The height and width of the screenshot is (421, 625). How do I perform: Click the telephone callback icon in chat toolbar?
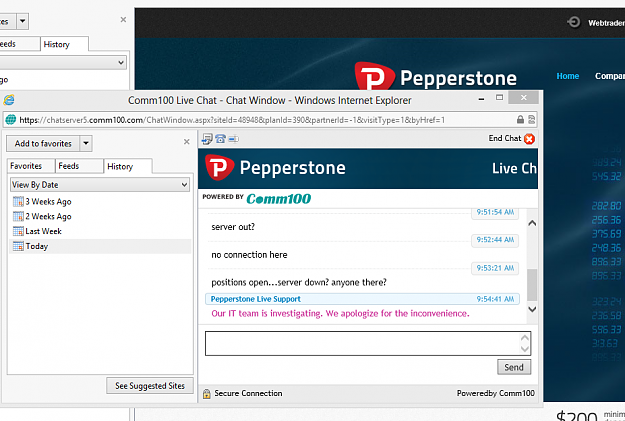click(x=220, y=139)
